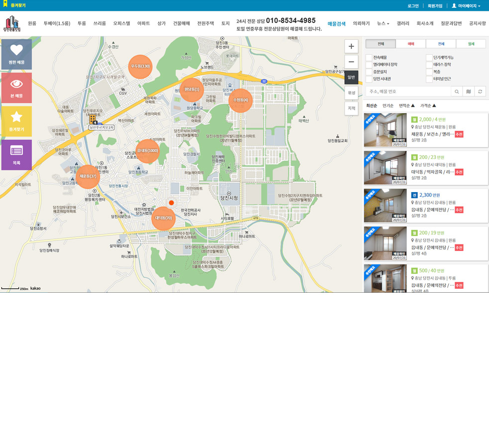Sort listings by 최신순

pos(372,106)
